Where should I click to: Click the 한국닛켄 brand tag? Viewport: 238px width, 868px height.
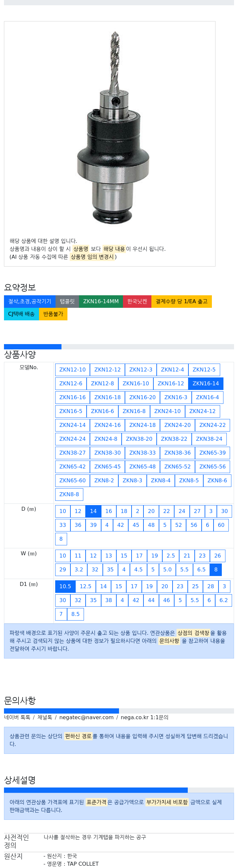pyautogui.click(x=137, y=301)
